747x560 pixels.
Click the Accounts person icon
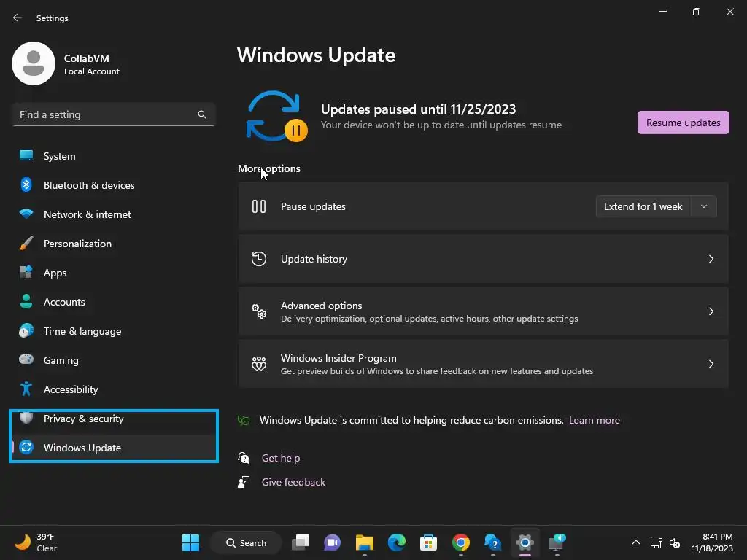(26, 301)
